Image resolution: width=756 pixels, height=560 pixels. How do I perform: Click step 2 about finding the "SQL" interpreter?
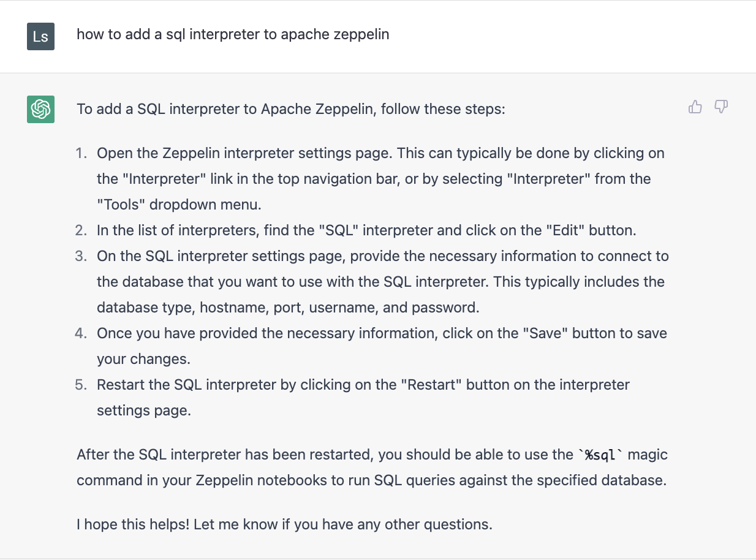tap(366, 230)
